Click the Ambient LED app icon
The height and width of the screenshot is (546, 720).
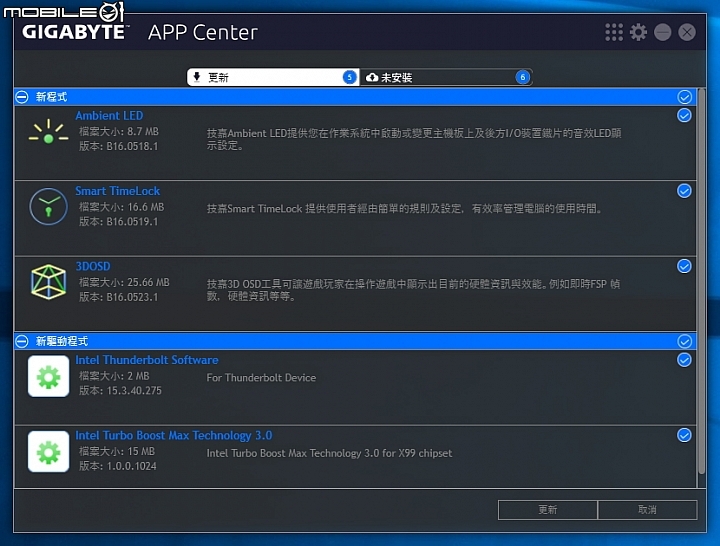pyautogui.click(x=48, y=132)
